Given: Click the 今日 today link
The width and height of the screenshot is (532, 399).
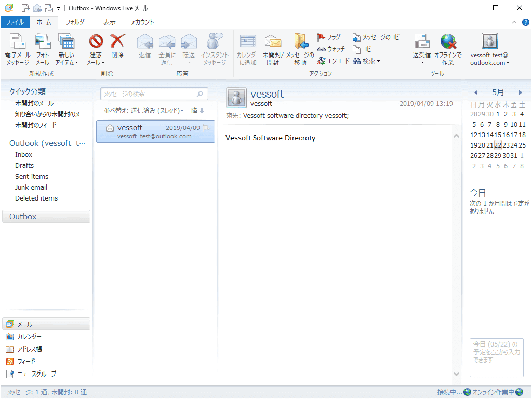Looking at the screenshot, I should click(x=478, y=193).
